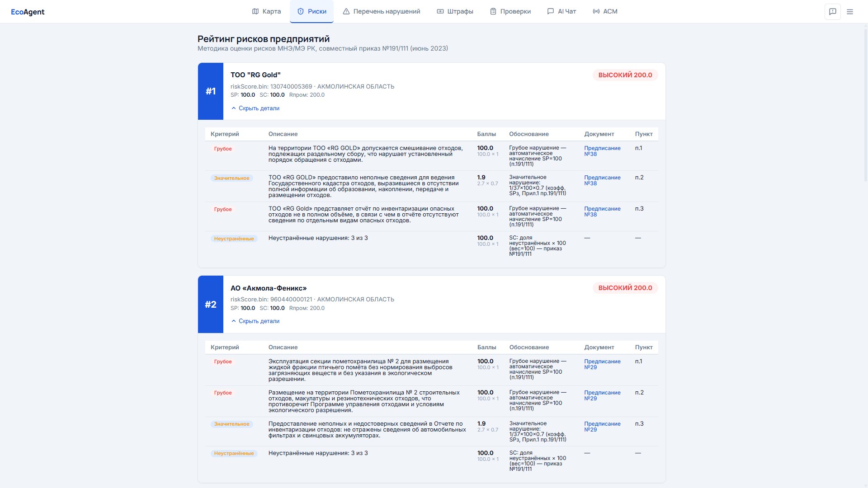Click the Критерий column header in RG Gold table
The image size is (868, 488).
pyautogui.click(x=225, y=134)
